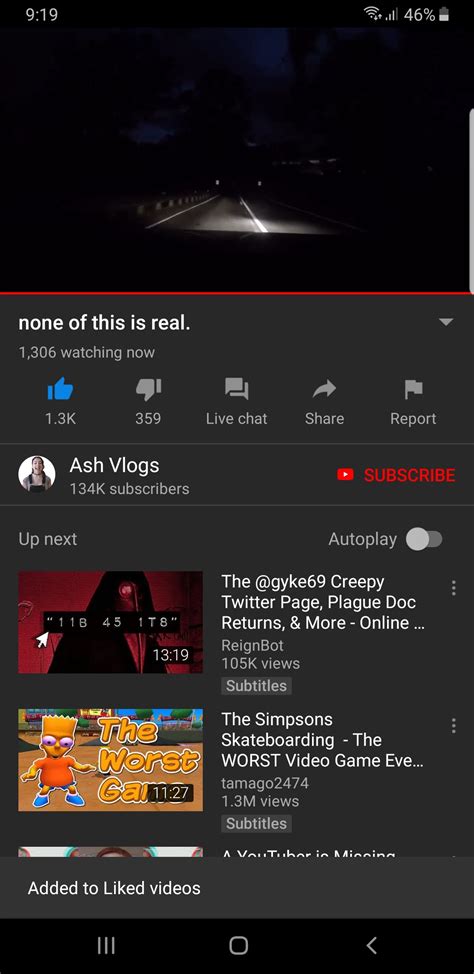Image resolution: width=474 pixels, height=974 pixels.
Task: Toggle the Autoplay switch
Action: pyautogui.click(x=424, y=539)
